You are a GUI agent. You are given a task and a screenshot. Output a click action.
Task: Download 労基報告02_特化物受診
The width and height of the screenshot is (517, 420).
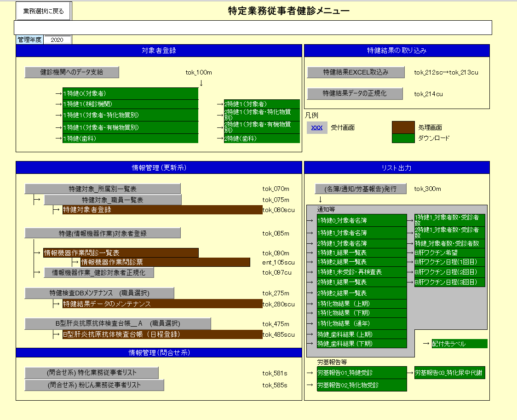click(362, 385)
